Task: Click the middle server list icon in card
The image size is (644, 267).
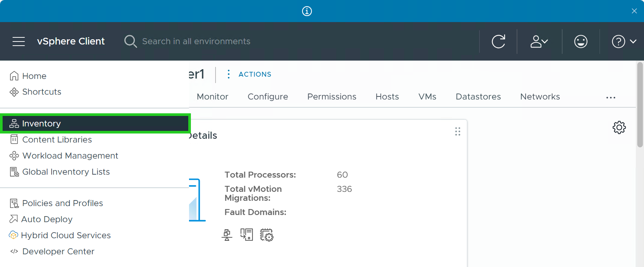Action: (247, 235)
